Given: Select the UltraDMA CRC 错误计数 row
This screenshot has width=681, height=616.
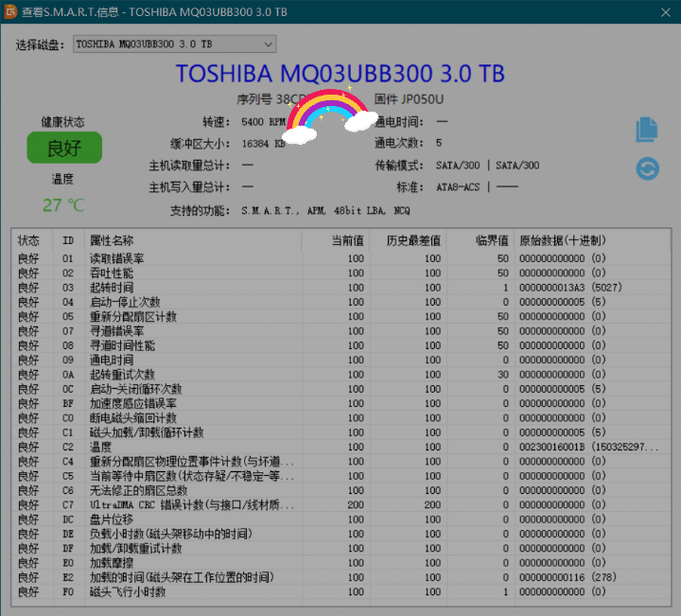Looking at the screenshot, I should [x=340, y=504].
